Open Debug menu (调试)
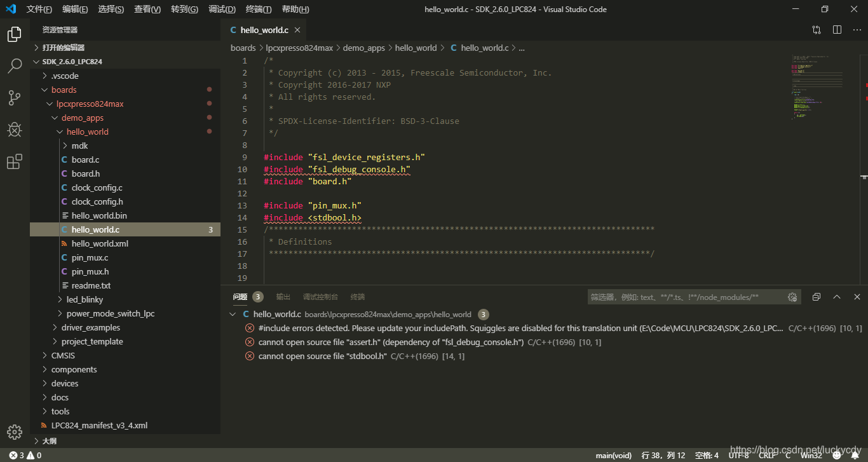 point(222,10)
